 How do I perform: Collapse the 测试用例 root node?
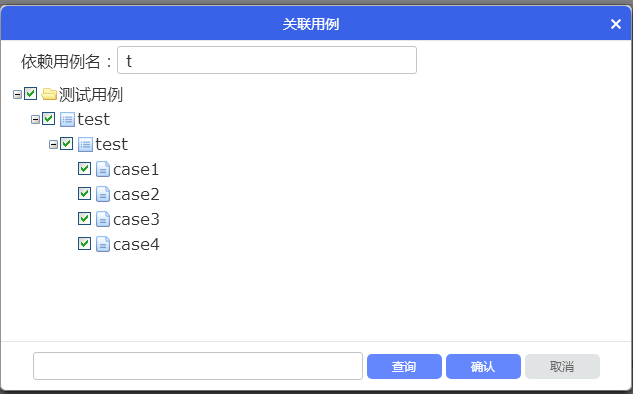click(17, 95)
